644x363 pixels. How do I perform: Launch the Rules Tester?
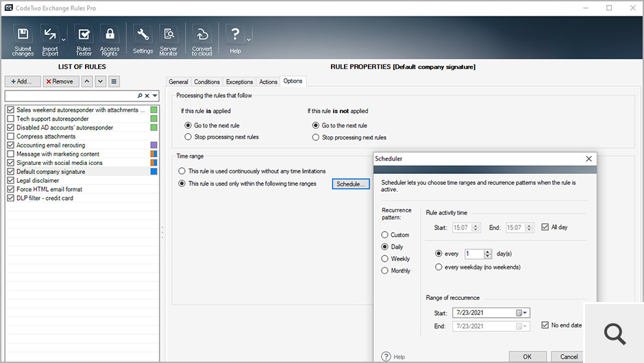pyautogui.click(x=84, y=40)
